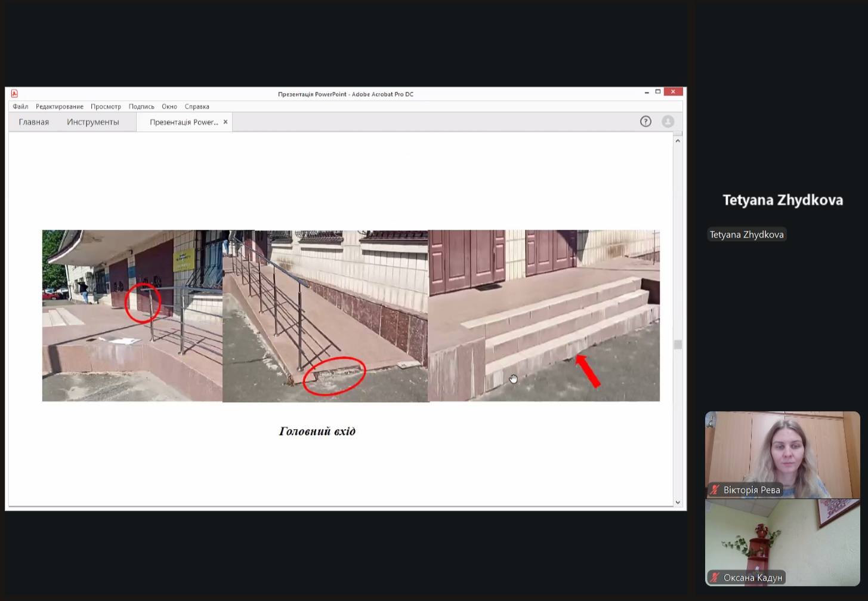Open the Help question mark icon

[645, 122]
